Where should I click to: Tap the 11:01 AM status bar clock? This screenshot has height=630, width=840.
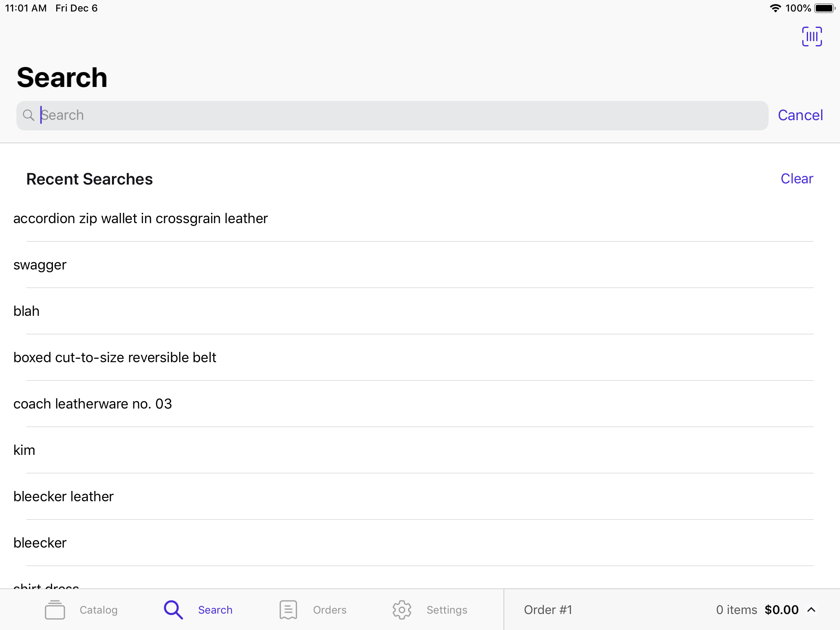26,8
